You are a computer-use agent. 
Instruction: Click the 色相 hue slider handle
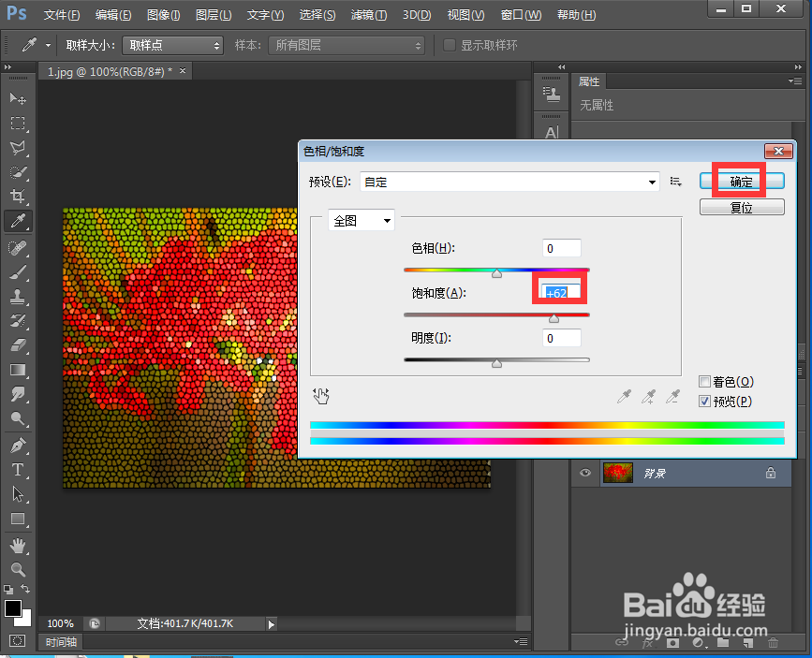coord(496,273)
